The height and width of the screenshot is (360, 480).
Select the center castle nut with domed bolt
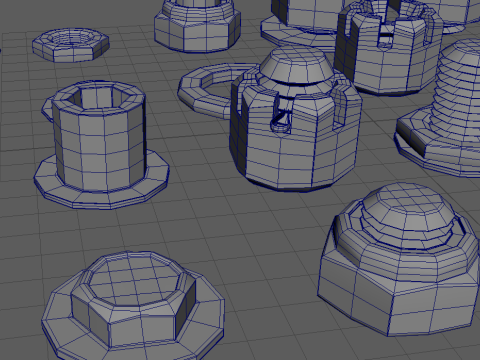[x=295, y=119]
